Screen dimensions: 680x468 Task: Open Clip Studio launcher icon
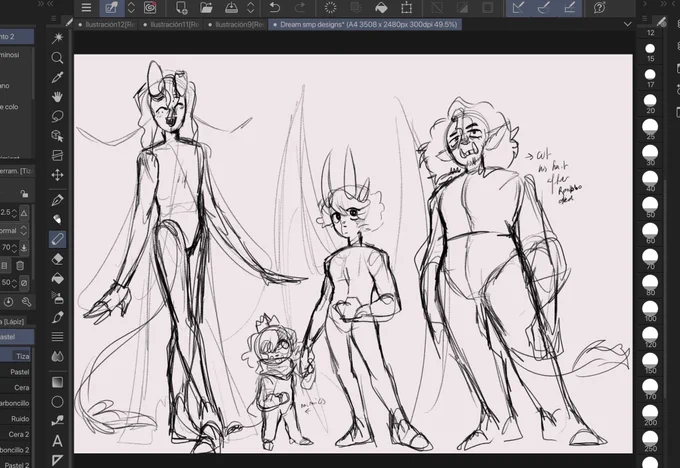coord(150,7)
